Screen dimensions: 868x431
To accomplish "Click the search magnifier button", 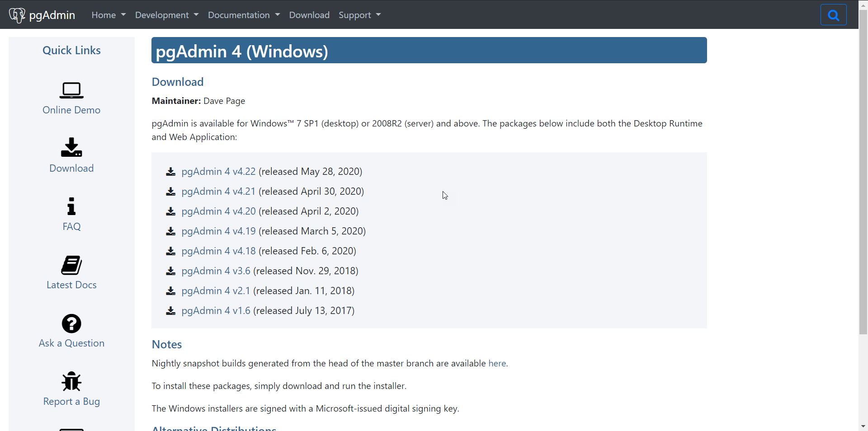I will [x=833, y=14].
